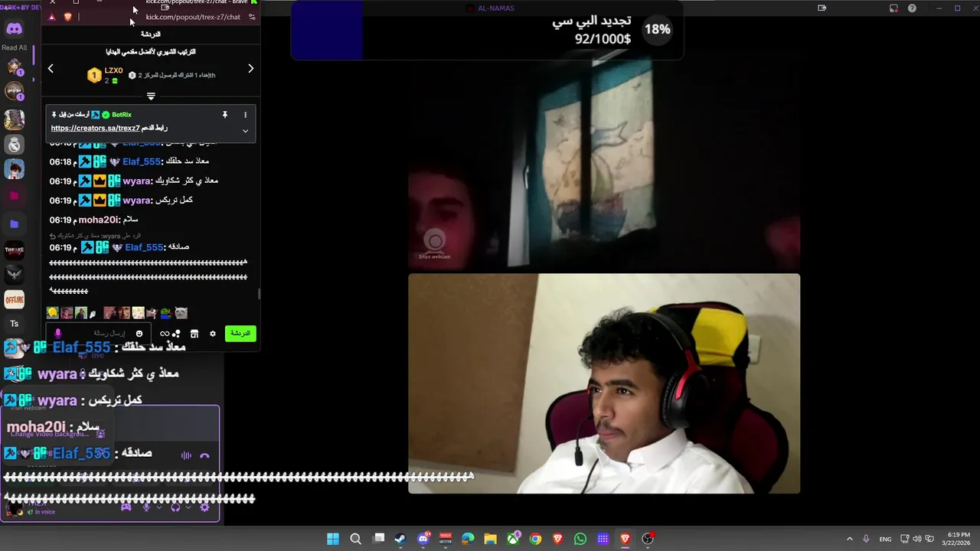Open microphone input device dropdown
The width and height of the screenshot is (980, 551).
click(159, 507)
